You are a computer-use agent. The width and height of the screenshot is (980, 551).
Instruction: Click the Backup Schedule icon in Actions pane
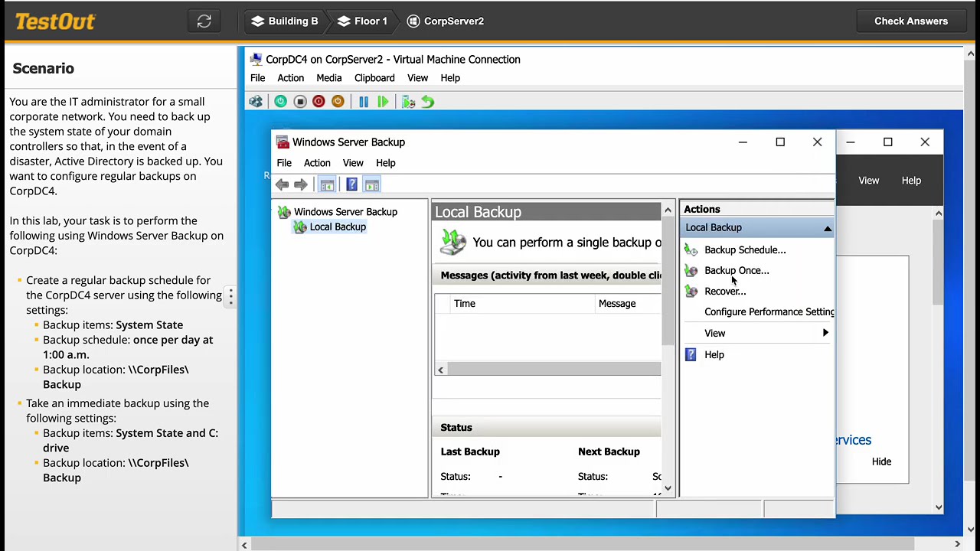point(691,249)
